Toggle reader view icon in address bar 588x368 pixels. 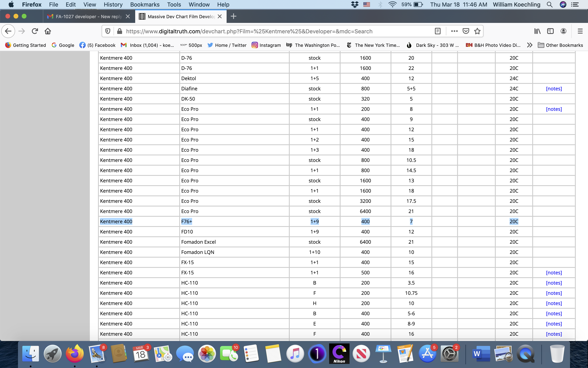point(438,31)
